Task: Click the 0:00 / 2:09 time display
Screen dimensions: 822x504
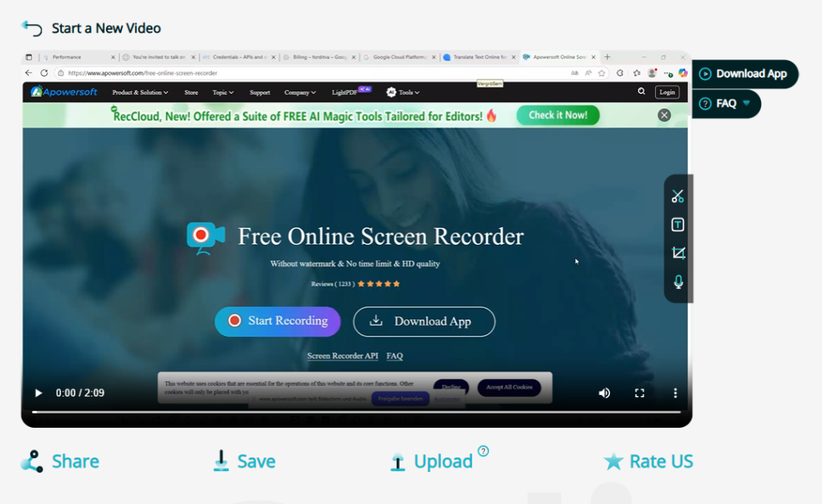Action: click(80, 393)
